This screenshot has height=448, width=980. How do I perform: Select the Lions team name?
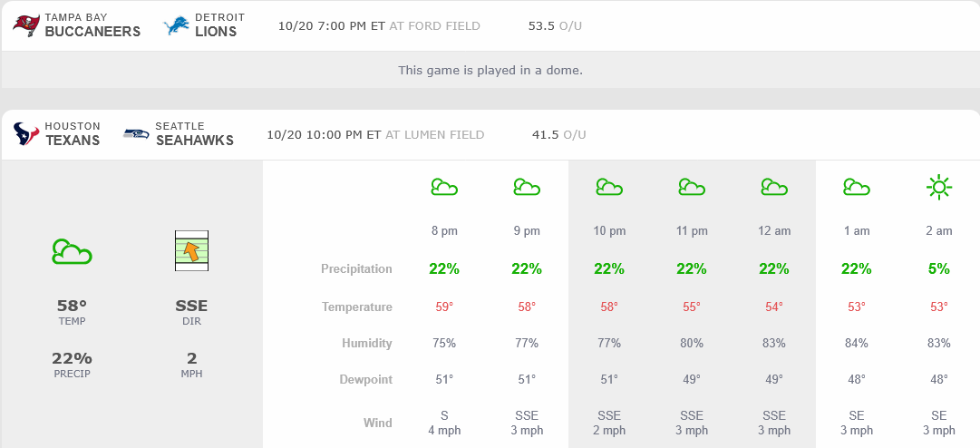click(216, 31)
